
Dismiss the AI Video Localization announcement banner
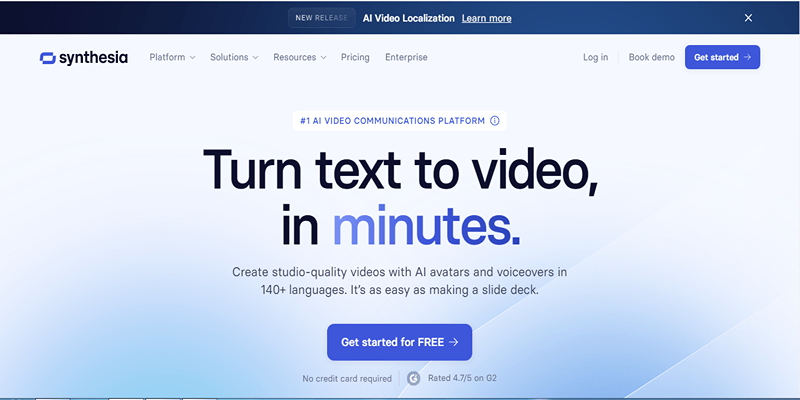(748, 18)
